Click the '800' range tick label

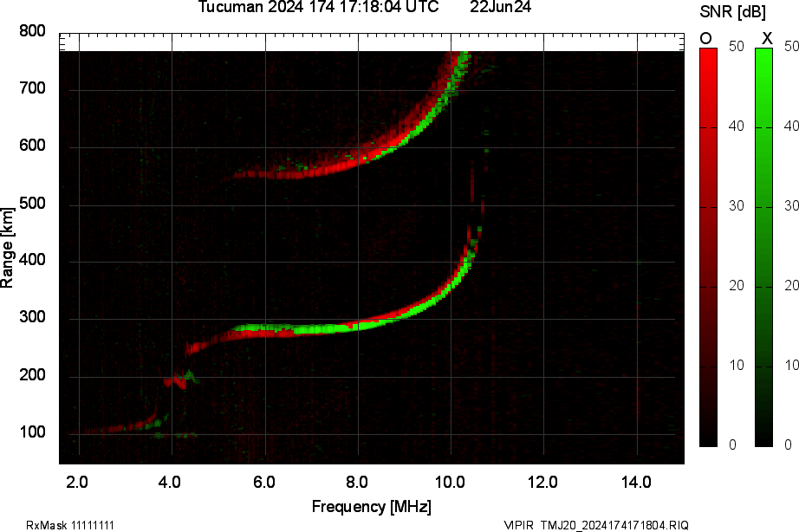pos(33,31)
